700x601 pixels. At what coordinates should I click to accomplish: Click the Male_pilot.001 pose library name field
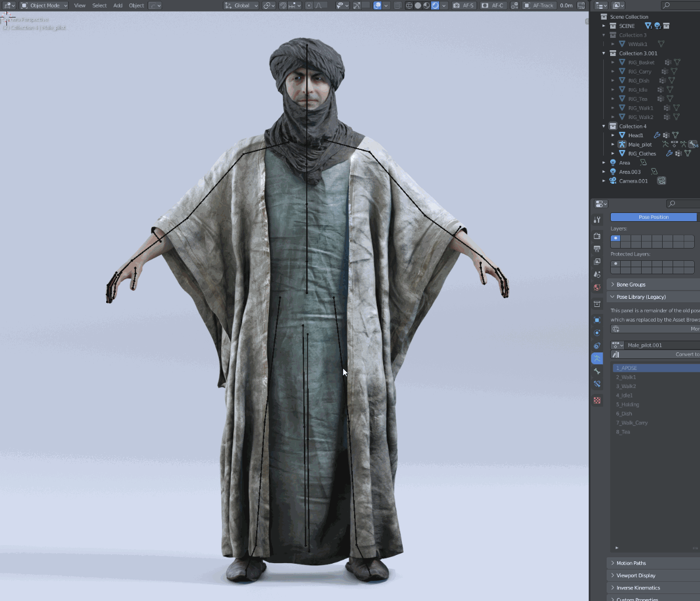tap(662, 345)
